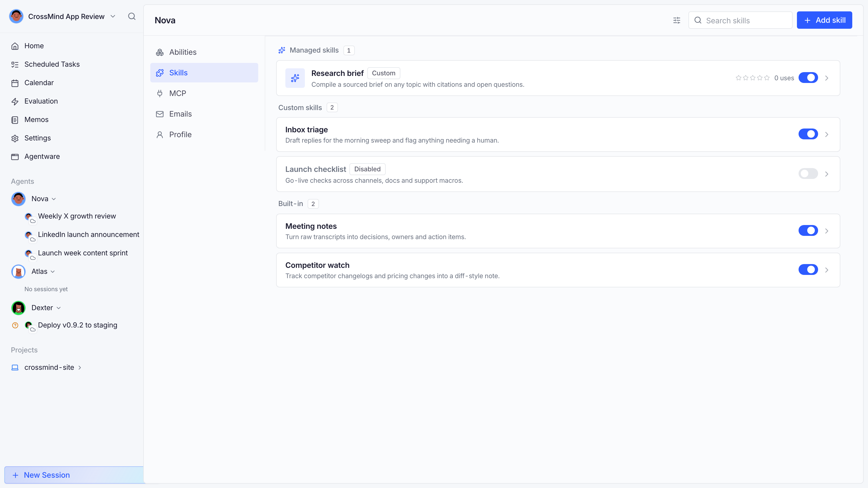The height and width of the screenshot is (488, 868).
Task: Click the sidebar search magnifier icon
Action: pyautogui.click(x=132, y=17)
